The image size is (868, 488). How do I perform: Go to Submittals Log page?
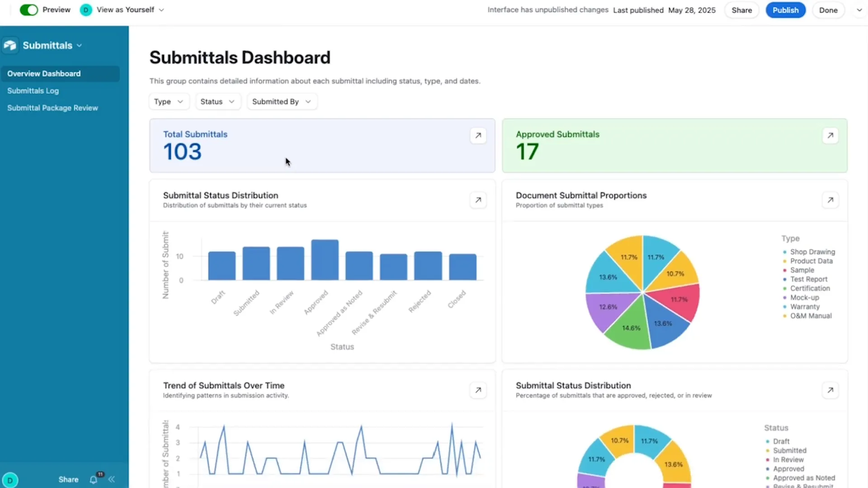pos(33,91)
